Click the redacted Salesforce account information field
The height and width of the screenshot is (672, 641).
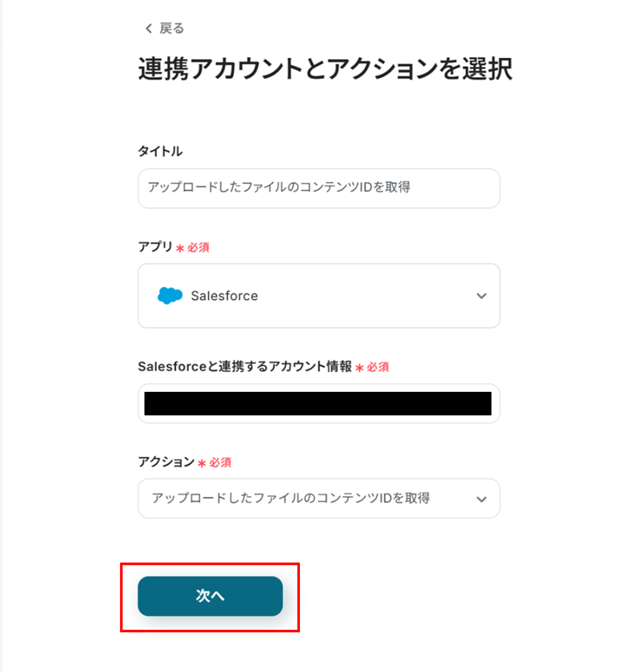pos(318,403)
